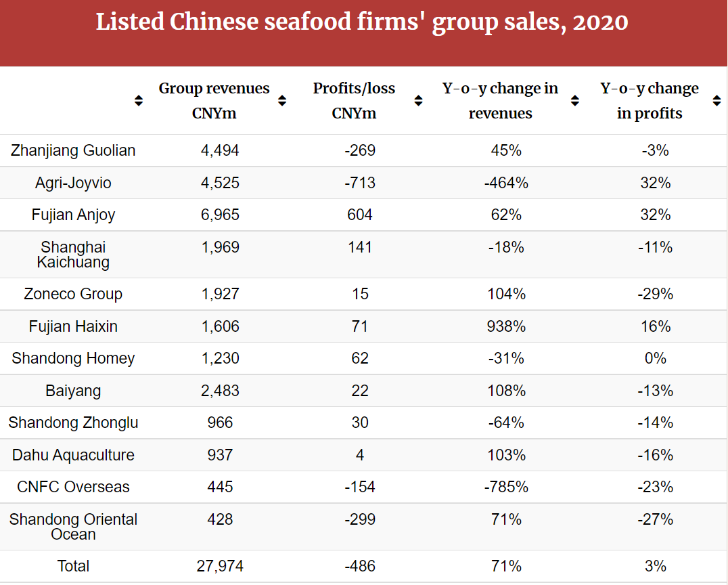The height and width of the screenshot is (585, 728).
Task: Click the Shanghai Kaichuang company name
Action: point(73,255)
